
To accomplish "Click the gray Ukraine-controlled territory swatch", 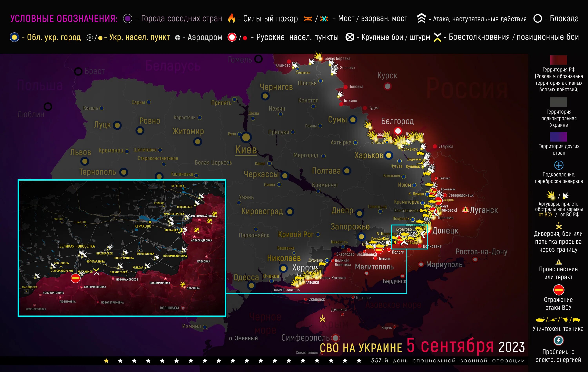I will tap(558, 102).
